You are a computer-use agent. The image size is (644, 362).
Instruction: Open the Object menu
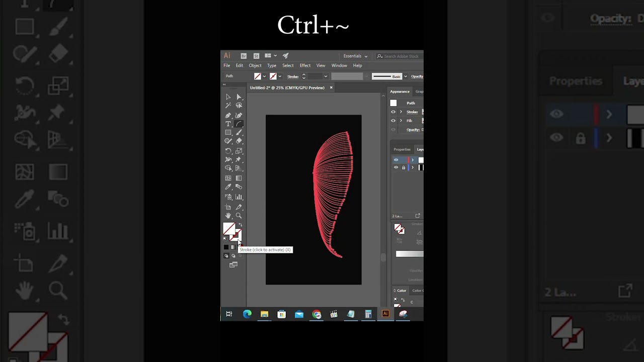coord(255,65)
